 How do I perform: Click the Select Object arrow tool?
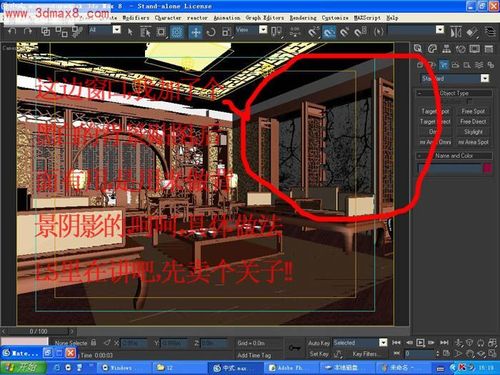click(x=130, y=32)
